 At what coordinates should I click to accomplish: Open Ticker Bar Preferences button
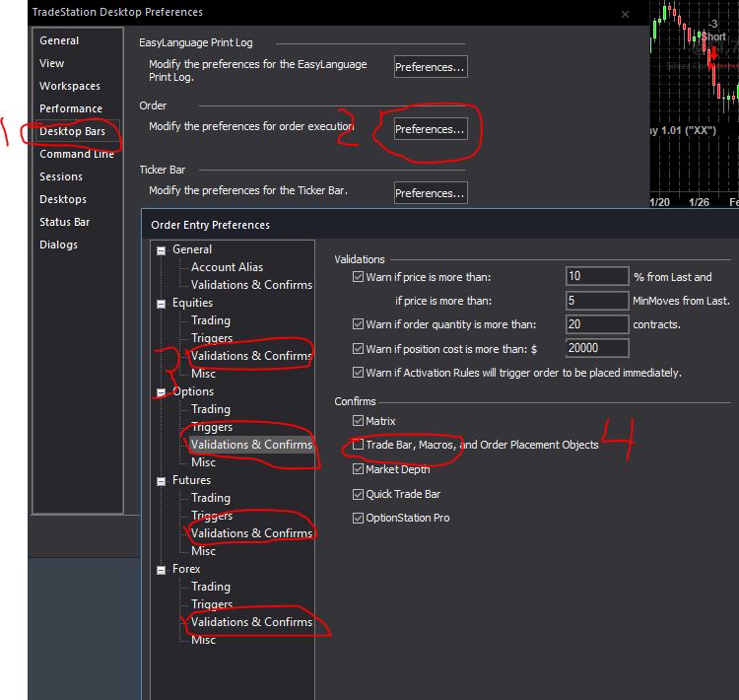click(x=431, y=192)
